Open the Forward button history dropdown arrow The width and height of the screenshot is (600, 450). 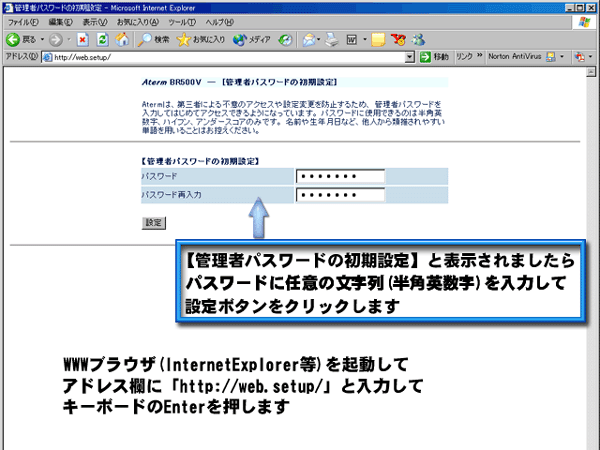(69, 39)
